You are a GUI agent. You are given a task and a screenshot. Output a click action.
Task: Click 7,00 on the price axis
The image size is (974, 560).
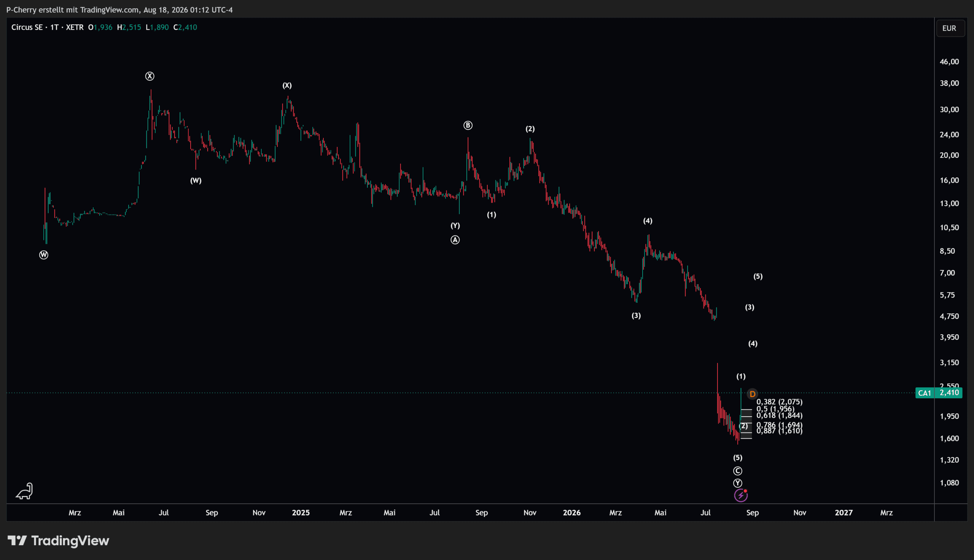[947, 273]
